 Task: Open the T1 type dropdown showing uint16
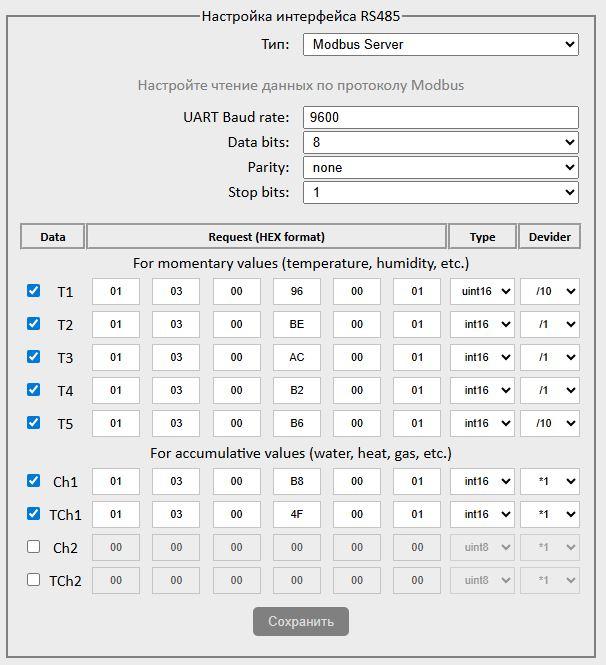(482, 291)
